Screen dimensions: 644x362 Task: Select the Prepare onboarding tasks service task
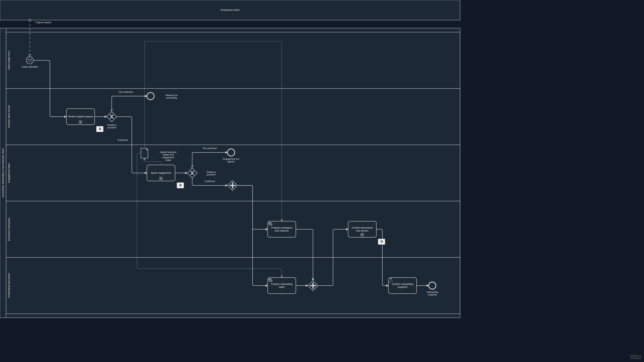click(x=282, y=286)
